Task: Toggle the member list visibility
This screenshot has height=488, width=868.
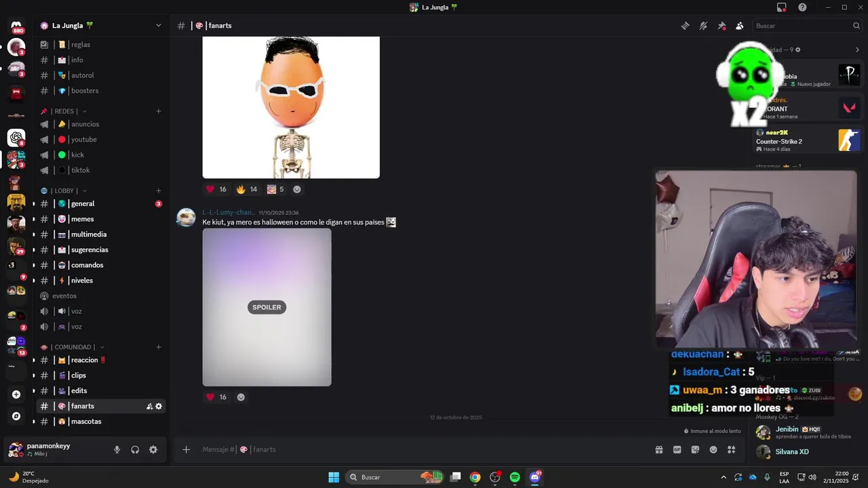Action: pyautogui.click(x=740, y=26)
